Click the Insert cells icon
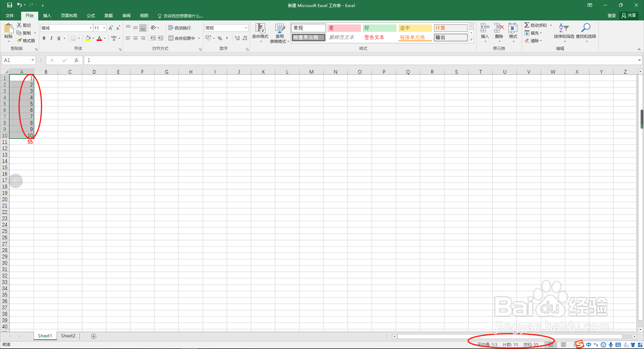The width and height of the screenshot is (644, 349). pyautogui.click(x=485, y=28)
